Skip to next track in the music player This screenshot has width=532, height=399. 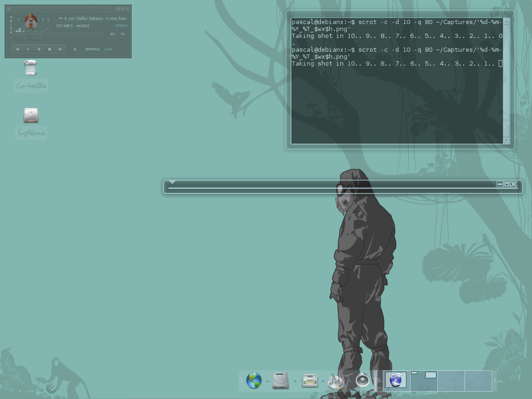60,49
